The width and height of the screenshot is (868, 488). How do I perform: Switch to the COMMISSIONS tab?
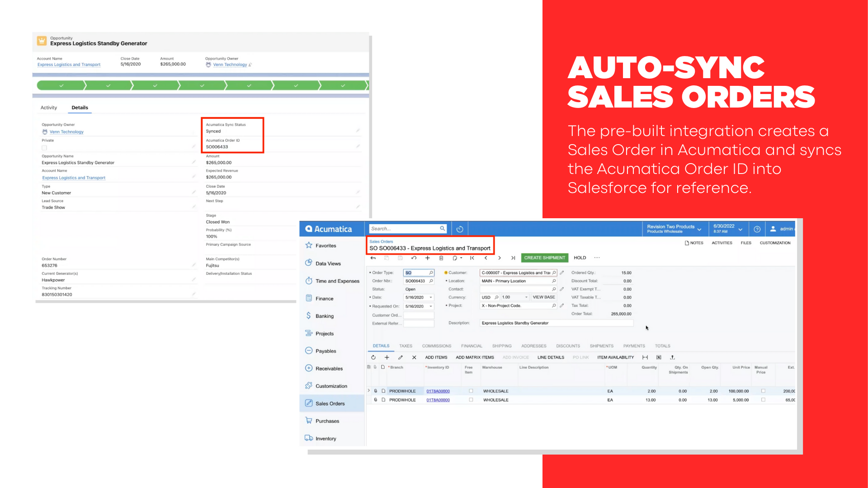coord(437,346)
